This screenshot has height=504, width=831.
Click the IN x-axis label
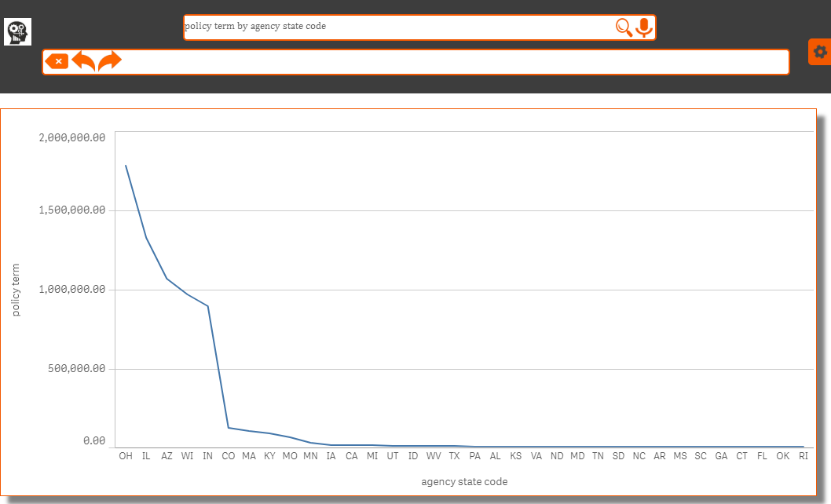(x=207, y=456)
